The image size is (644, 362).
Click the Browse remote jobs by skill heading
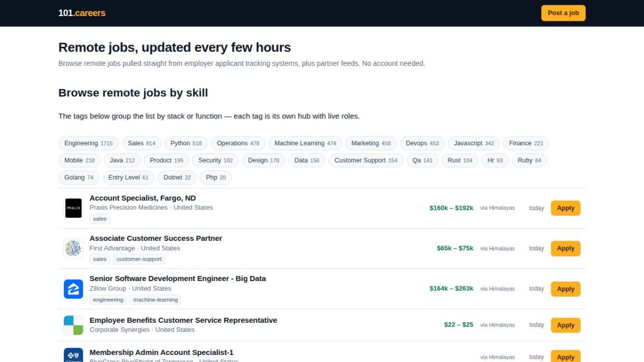pos(133,93)
